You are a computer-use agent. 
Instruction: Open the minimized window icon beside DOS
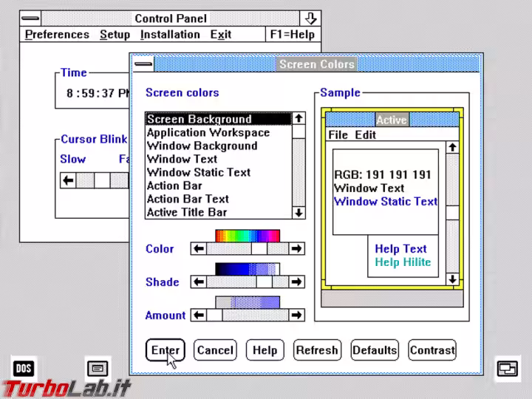pos(98,367)
